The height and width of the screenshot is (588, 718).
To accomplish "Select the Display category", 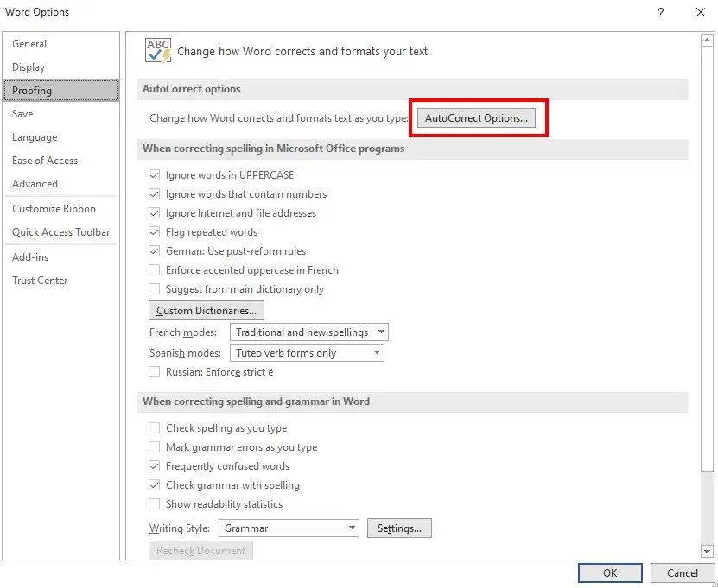I will pos(60,67).
